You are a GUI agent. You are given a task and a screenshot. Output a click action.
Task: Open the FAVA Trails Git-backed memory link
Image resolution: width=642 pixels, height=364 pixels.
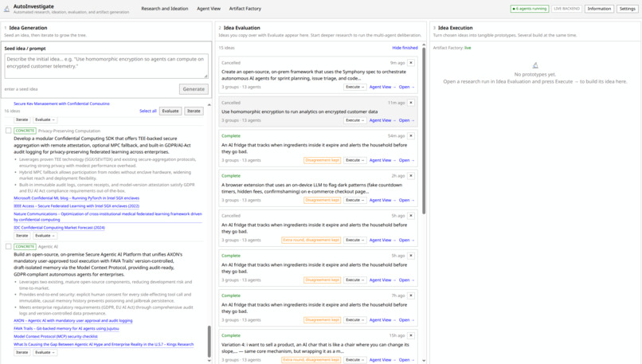[x=66, y=328]
